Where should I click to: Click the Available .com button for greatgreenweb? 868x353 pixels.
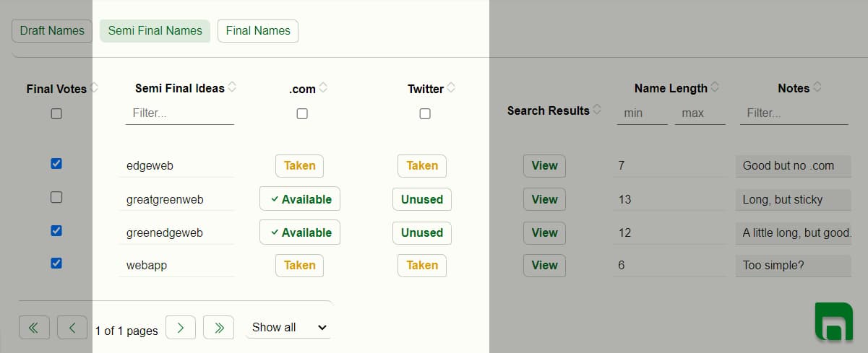tap(300, 199)
